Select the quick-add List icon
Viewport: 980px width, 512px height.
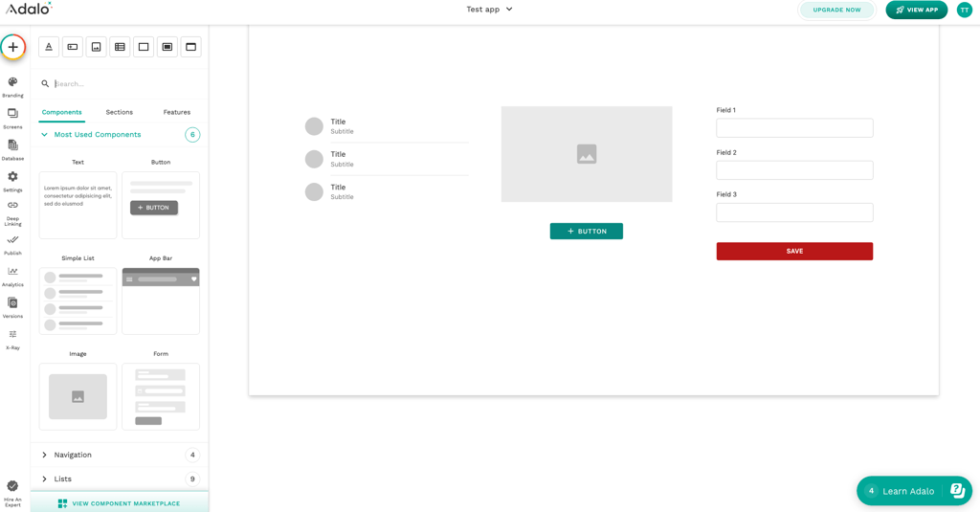[120, 47]
